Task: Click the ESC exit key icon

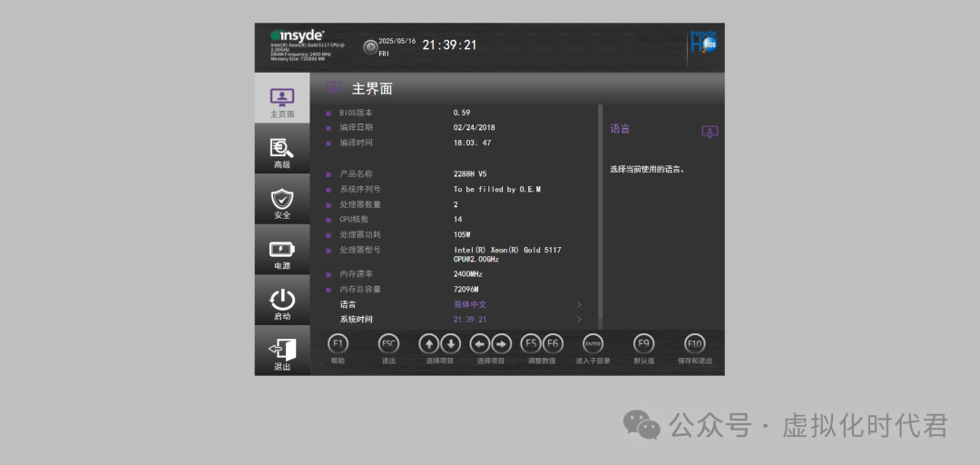Action: pos(388,343)
